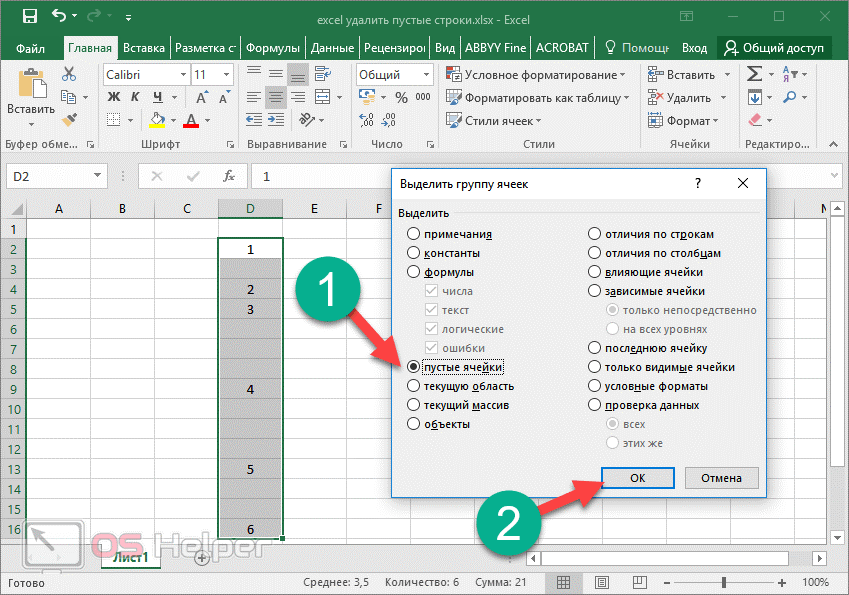The image size is (849, 595).
Task: Click the italic (К) formatting icon
Action: (135, 97)
